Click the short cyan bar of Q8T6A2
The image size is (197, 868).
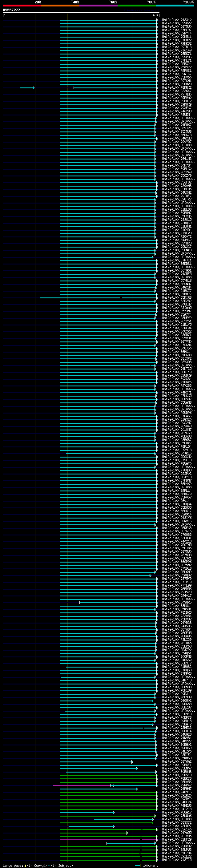[96, 762]
